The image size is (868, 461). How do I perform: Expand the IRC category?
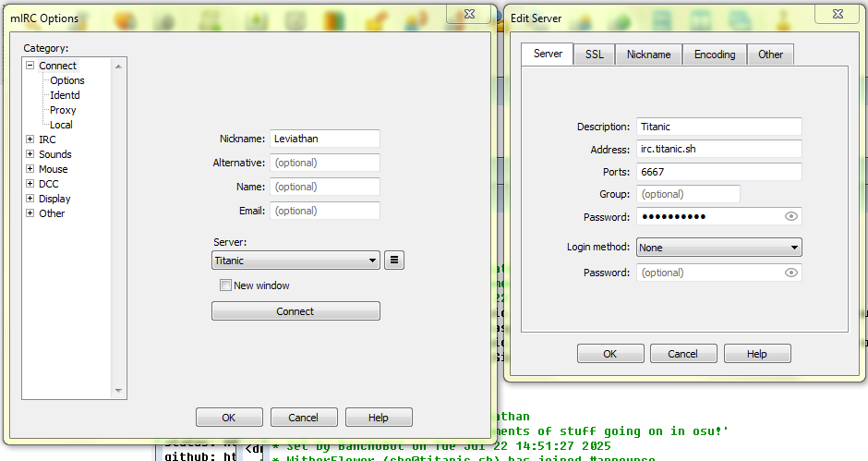click(x=30, y=140)
